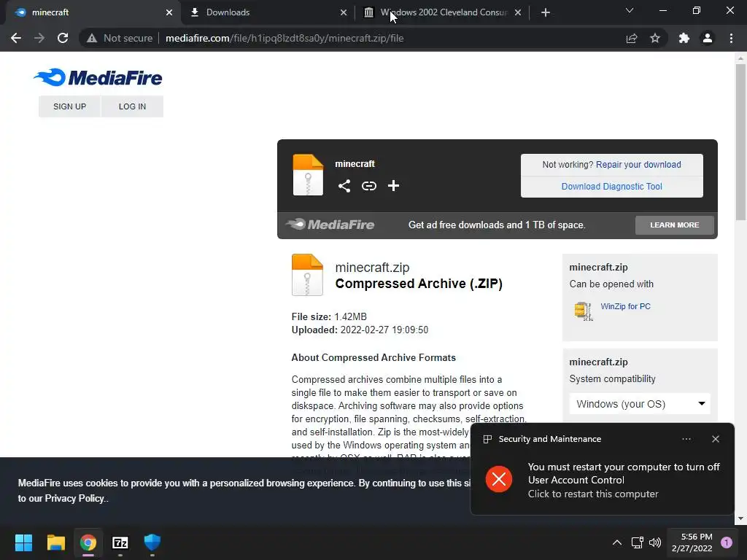Click the Repair your download link
Screen dimensions: 747x560
pos(638,164)
